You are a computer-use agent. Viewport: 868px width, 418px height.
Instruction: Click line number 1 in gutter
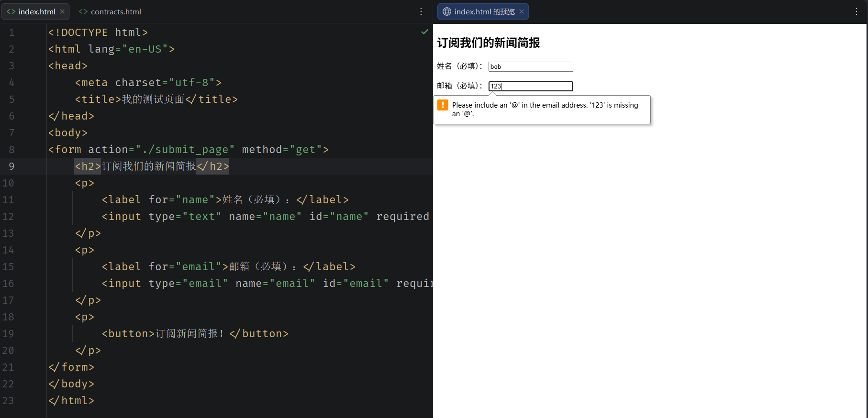click(x=11, y=33)
